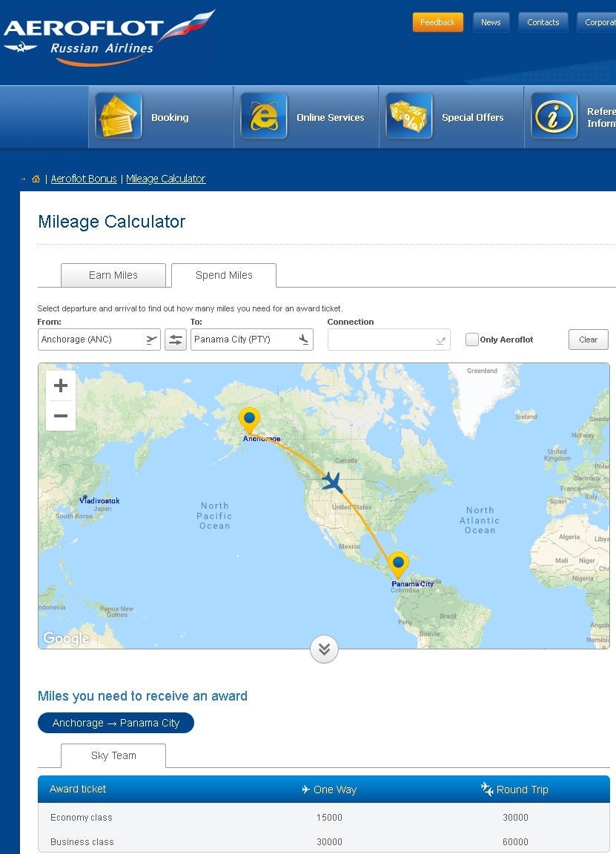Image resolution: width=616 pixels, height=854 pixels.
Task: Click the Anchorage map pin marker
Action: click(x=250, y=420)
